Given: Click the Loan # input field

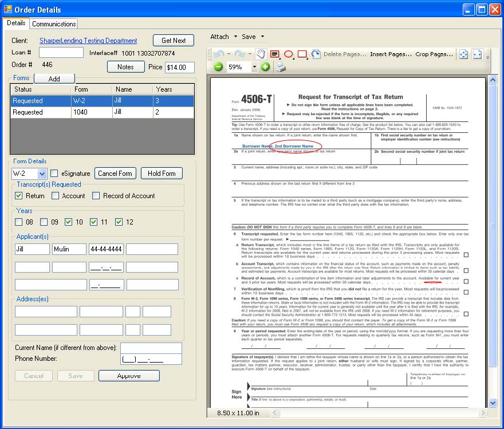Looking at the screenshot, I should pyautogui.click(x=61, y=52).
